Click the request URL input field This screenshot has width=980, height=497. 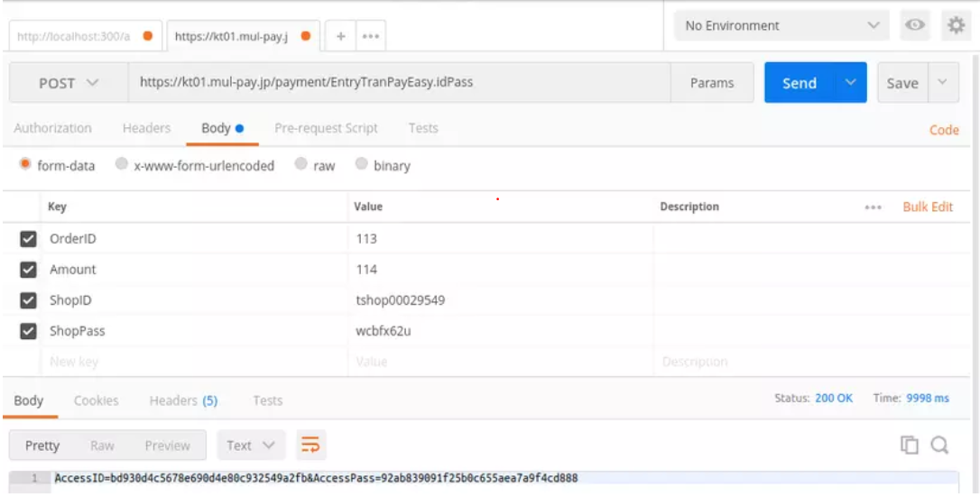click(x=397, y=83)
